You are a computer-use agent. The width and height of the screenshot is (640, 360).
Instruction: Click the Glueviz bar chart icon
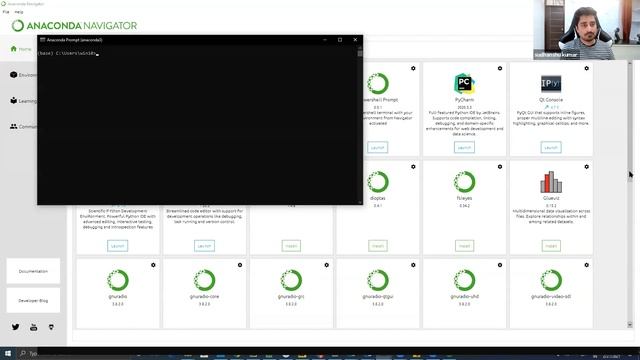551,182
